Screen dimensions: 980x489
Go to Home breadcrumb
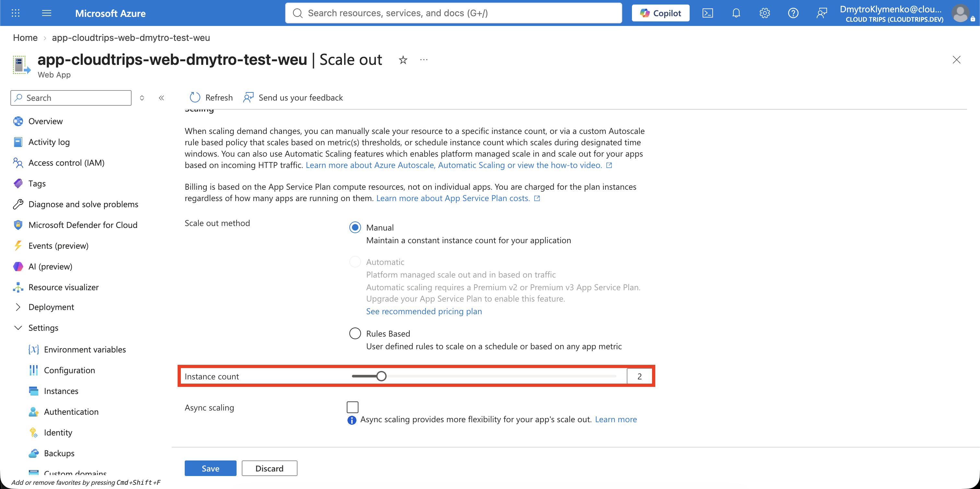pyautogui.click(x=25, y=38)
